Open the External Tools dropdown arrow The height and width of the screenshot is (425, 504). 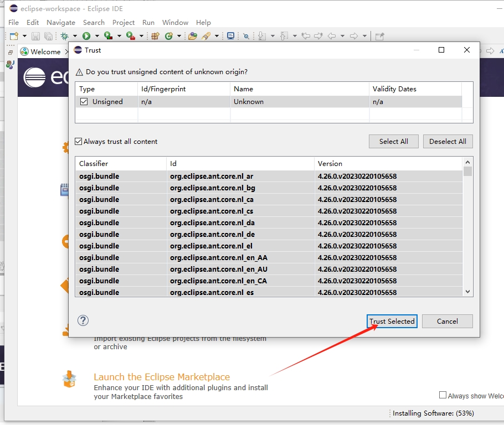click(x=141, y=36)
